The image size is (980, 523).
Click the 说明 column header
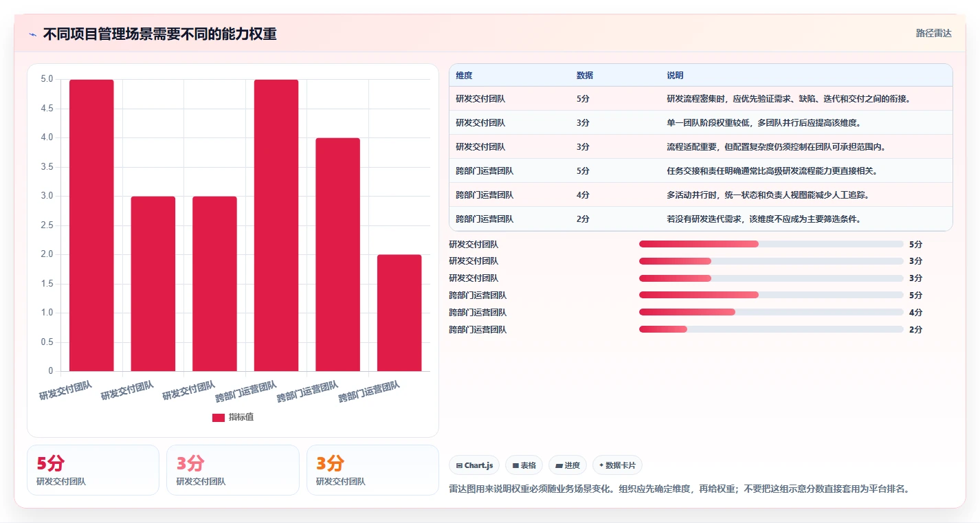pyautogui.click(x=675, y=76)
